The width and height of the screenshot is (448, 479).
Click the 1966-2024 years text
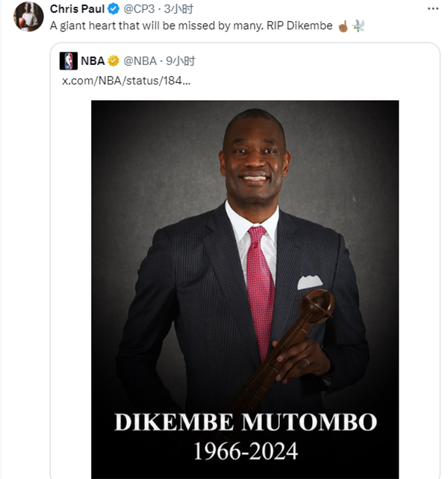(245, 451)
